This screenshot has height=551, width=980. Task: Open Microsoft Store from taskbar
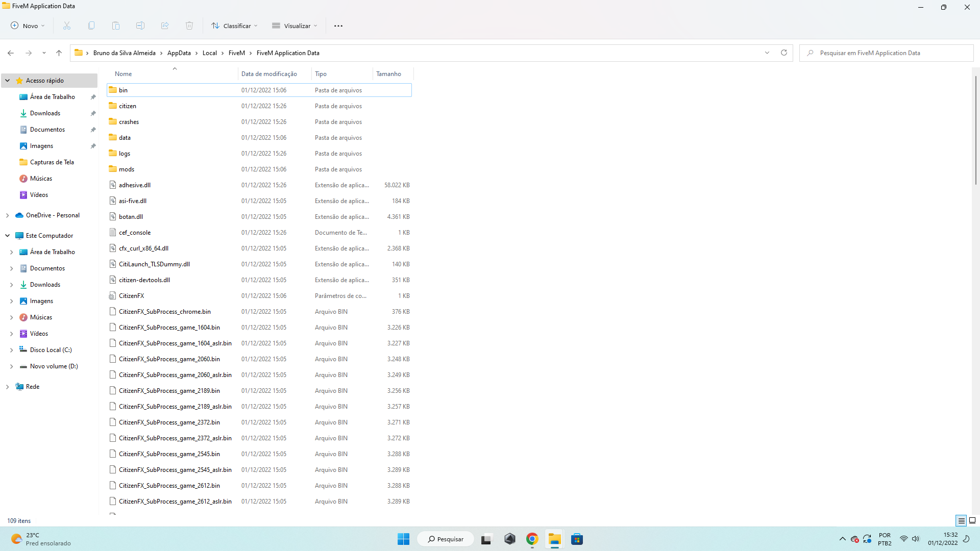click(x=577, y=539)
